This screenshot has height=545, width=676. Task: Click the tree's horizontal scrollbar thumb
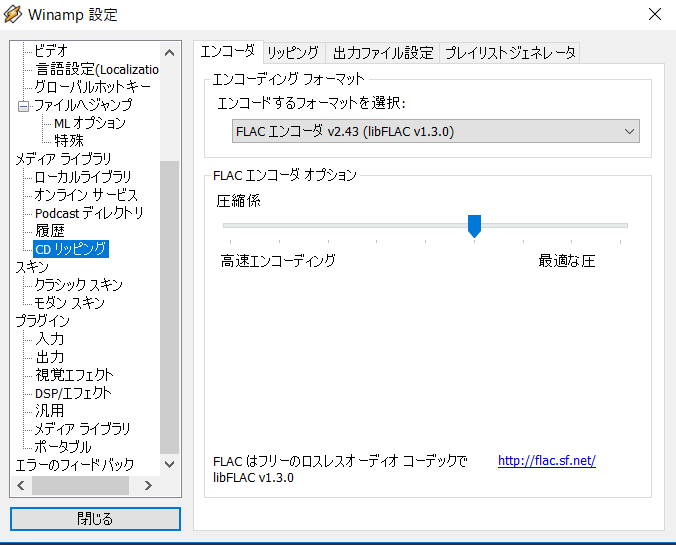80,485
